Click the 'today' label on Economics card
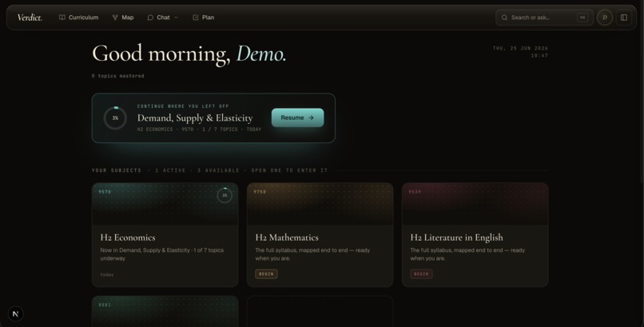The image size is (644, 327). click(x=107, y=274)
